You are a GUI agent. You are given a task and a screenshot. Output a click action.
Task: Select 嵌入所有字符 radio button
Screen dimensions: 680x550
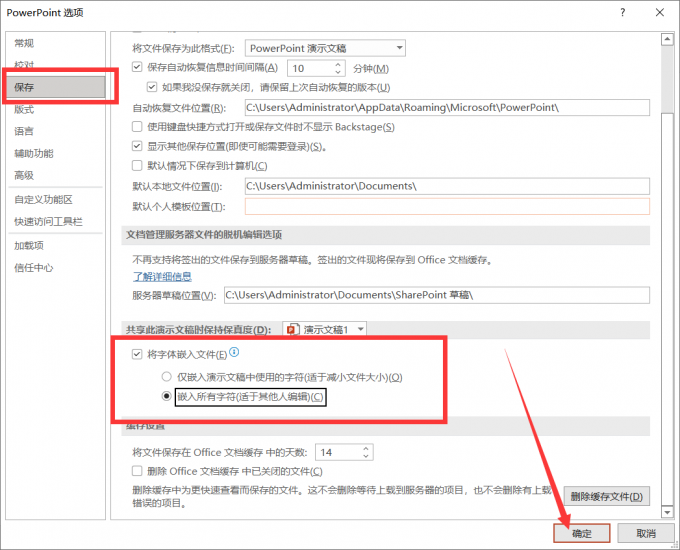[x=167, y=396]
